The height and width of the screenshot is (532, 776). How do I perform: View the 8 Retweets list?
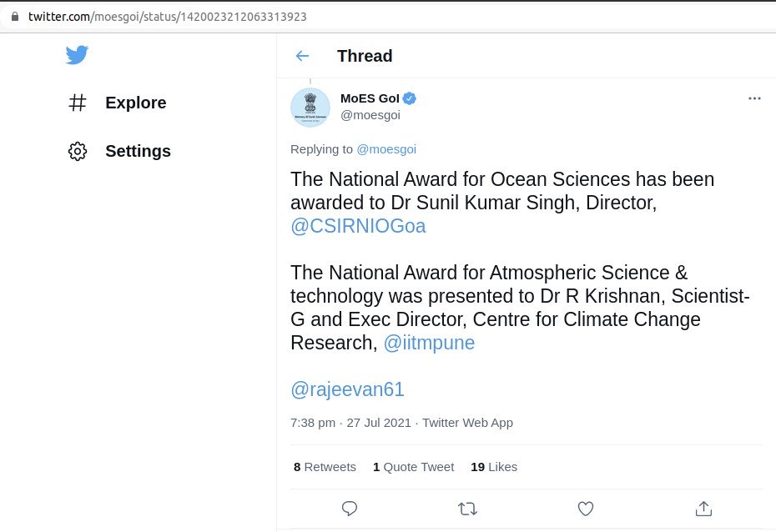click(325, 467)
